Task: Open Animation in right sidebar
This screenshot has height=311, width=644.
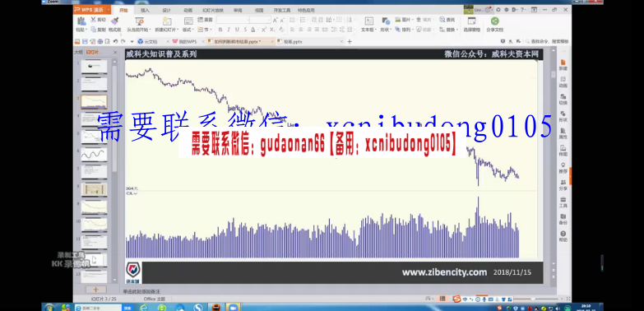Action: 563,81
